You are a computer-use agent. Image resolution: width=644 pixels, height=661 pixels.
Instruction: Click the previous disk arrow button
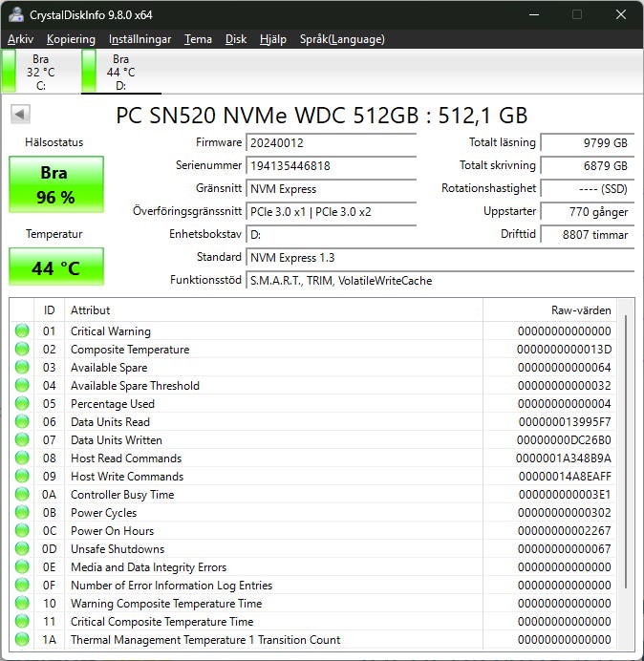(x=20, y=115)
